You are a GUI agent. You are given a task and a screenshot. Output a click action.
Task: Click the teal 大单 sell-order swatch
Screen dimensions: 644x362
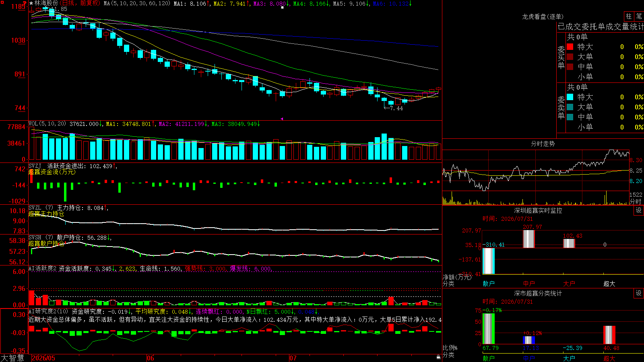coord(570,107)
